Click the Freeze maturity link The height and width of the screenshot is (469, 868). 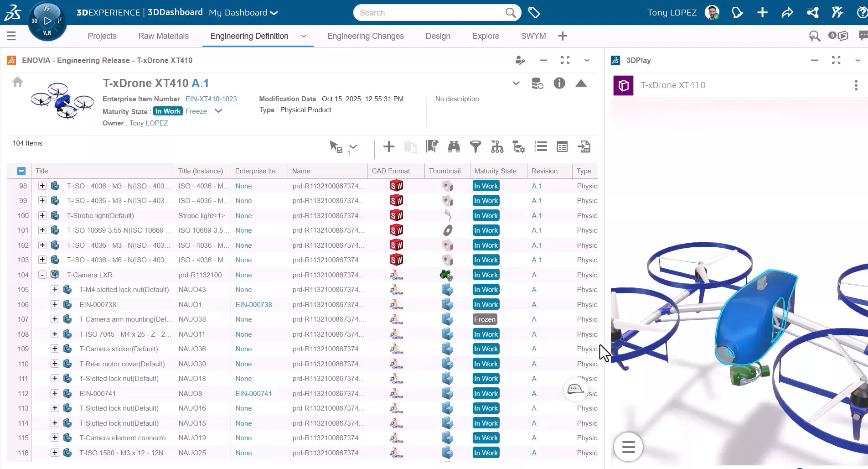tap(196, 111)
